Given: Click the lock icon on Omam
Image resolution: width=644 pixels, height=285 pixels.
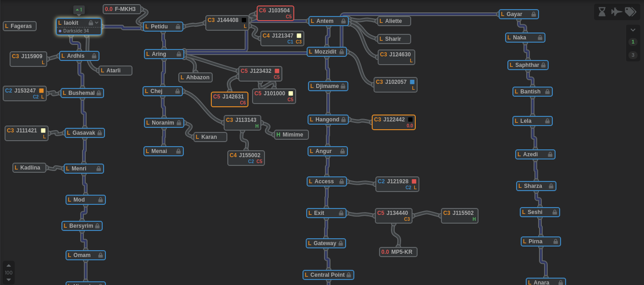Looking at the screenshot, I should point(100,255).
